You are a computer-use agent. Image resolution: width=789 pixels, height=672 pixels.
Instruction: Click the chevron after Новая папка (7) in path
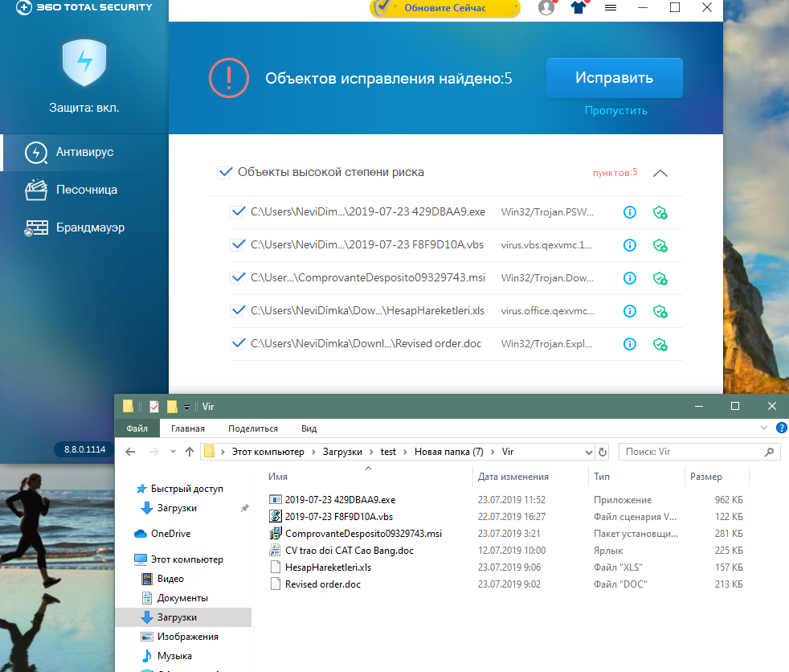pos(493,452)
